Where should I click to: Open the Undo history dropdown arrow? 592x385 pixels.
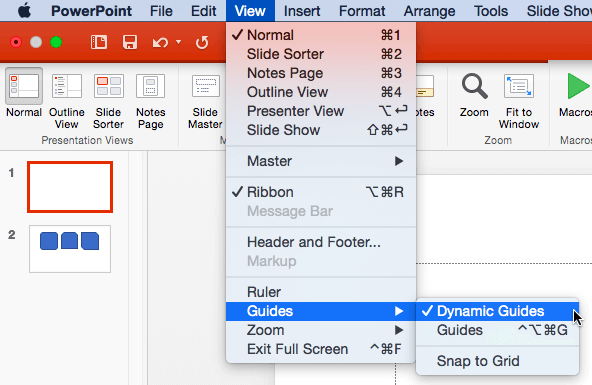(x=179, y=42)
